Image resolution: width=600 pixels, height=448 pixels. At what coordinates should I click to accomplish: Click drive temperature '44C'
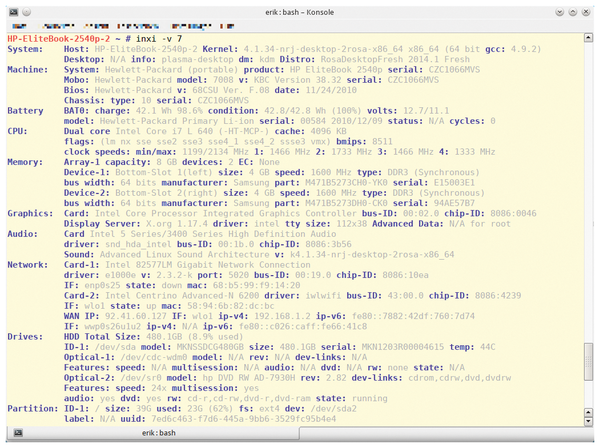pos(488,347)
